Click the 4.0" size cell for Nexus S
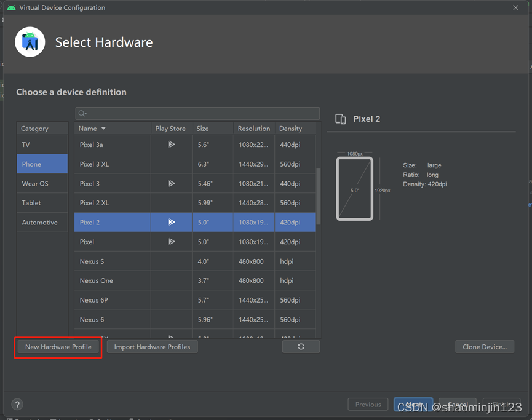This screenshot has width=532, height=420. pos(213,261)
